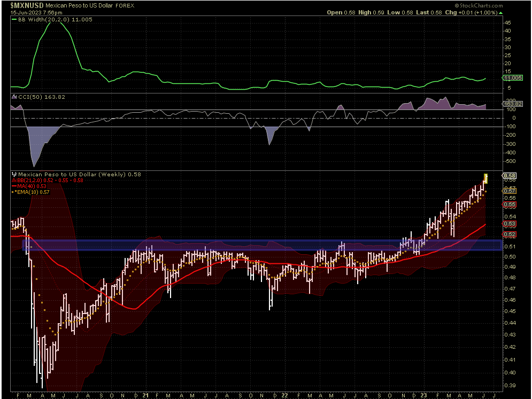
Task: Click the -300 label on CCI axis
Action: [509, 144]
